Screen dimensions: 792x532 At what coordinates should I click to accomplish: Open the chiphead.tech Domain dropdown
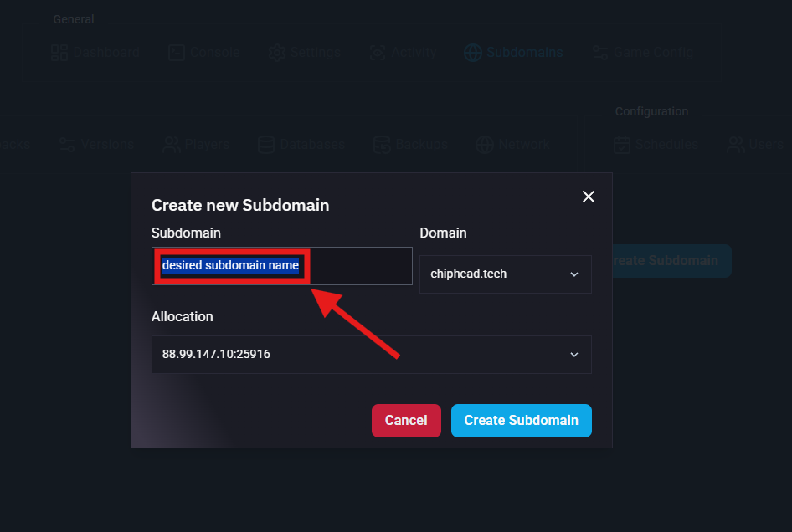click(x=505, y=274)
